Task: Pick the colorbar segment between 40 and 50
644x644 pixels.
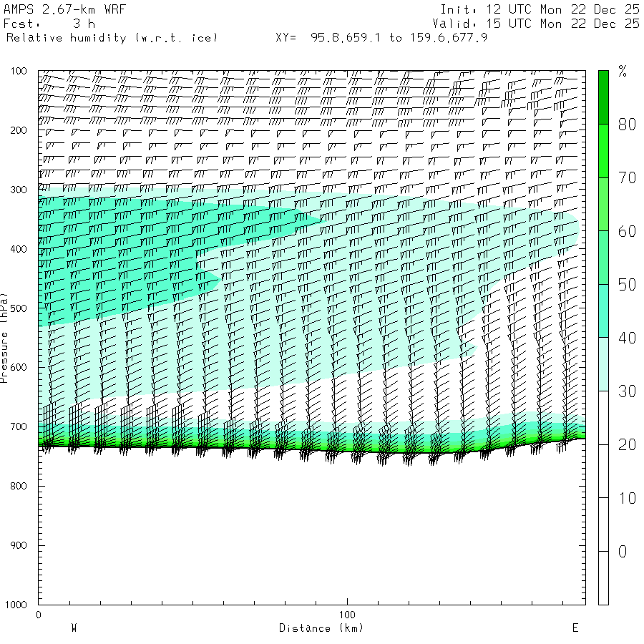Action: [x=603, y=311]
